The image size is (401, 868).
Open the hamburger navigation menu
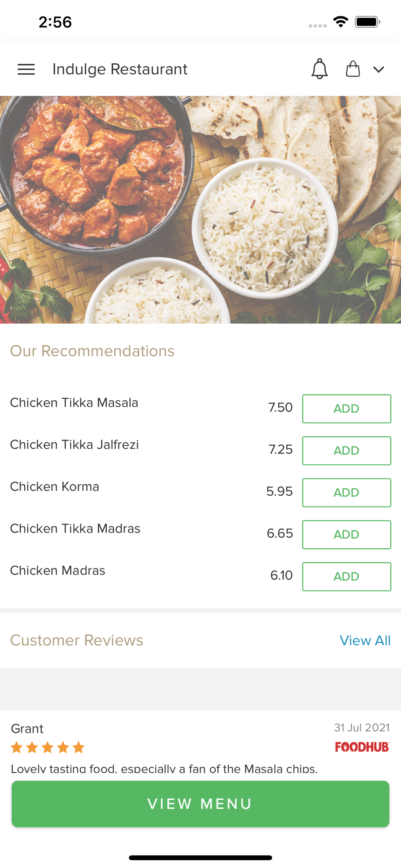click(x=26, y=69)
